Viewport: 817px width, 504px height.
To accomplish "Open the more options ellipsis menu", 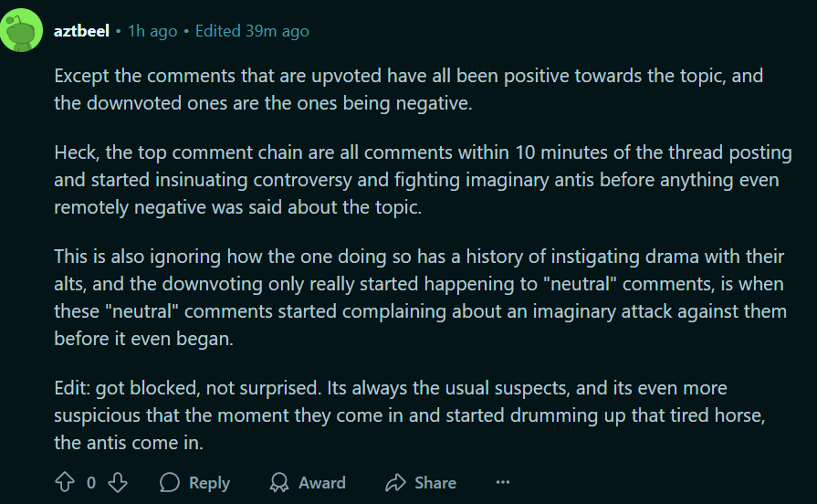I will point(503,482).
